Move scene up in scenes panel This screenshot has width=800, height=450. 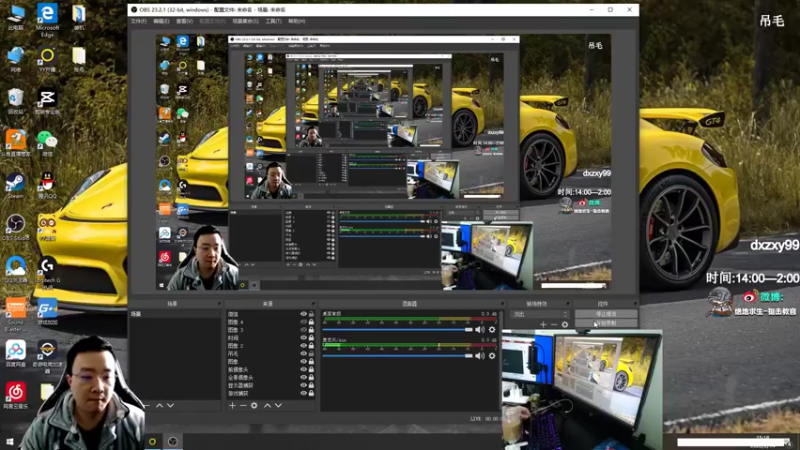pyautogui.click(x=159, y=406)
